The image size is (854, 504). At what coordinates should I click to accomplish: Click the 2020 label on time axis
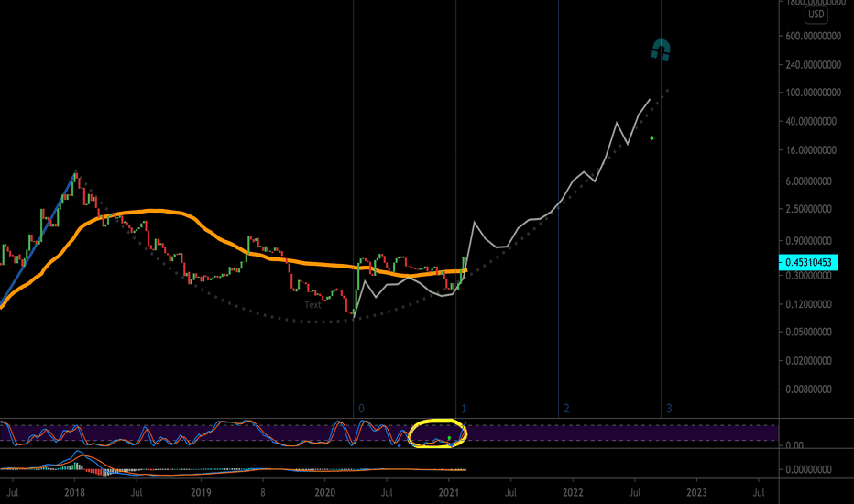tap(325, 493)
